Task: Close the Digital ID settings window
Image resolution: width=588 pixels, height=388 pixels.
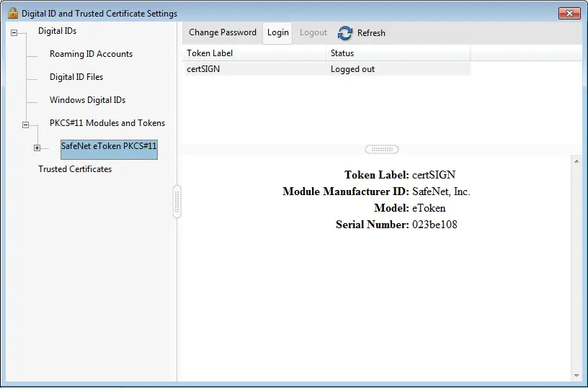Action: pos(569,13)
